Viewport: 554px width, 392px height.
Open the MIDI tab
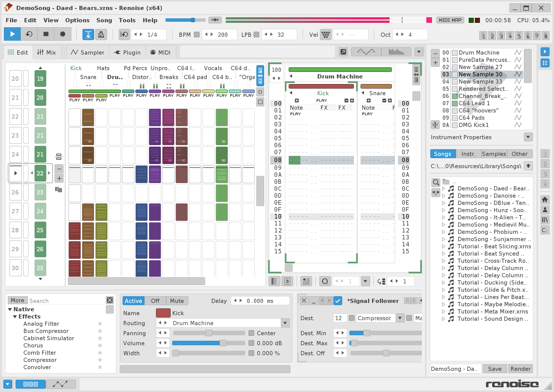160,52
